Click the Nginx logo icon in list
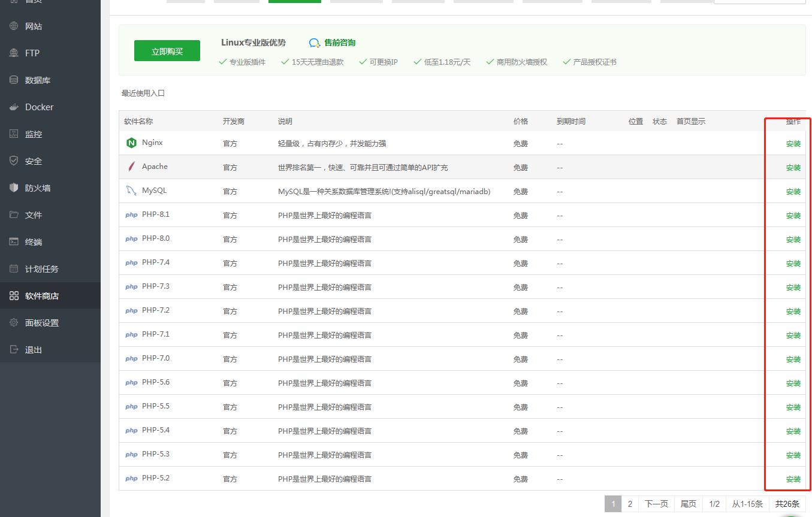Viewport: 812px width, 517px height. (131, 143)
